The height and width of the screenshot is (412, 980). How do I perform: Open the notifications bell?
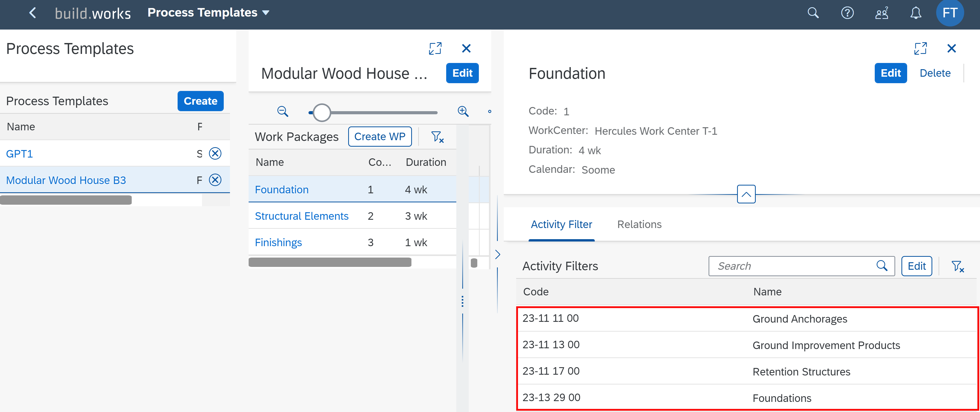point(916,12)
